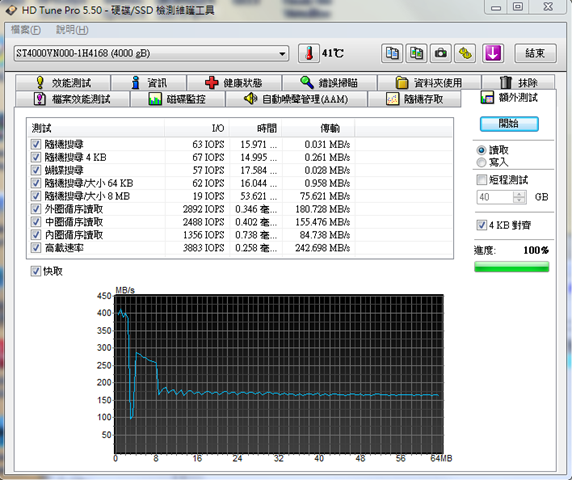Toggle the 快取 checkbox

35,271
